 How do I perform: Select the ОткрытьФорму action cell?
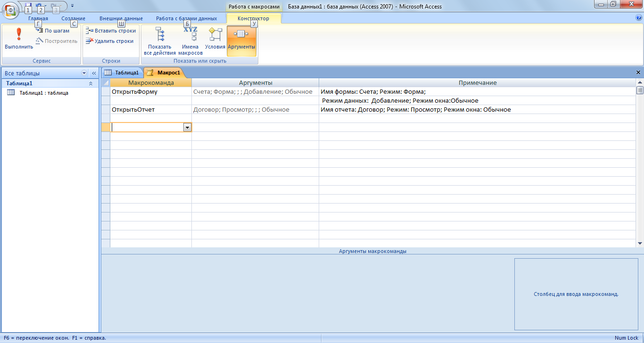click(x=151, y=92)
